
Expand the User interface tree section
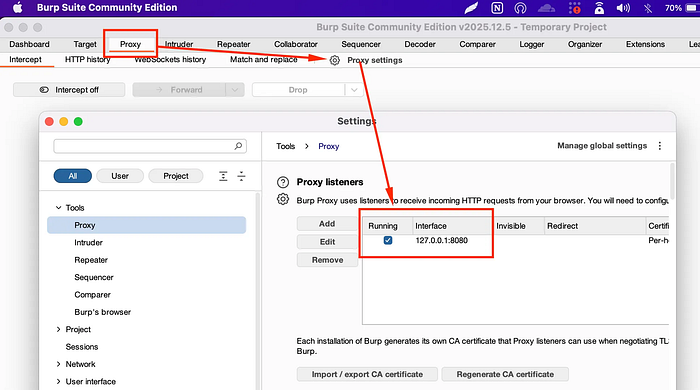(x=58, y=382)
